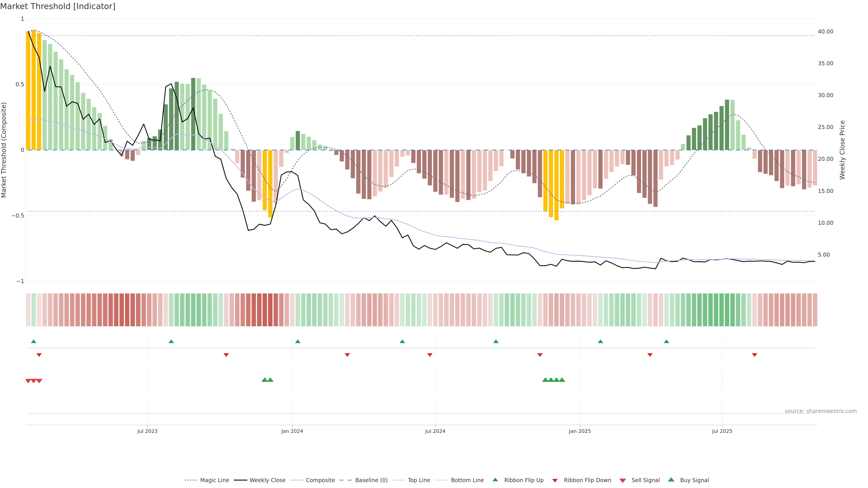This screenshot has width=868, height=488.
Task: Click ribbon flip up marker near Jan 2024
Action: tap(297, 342)
